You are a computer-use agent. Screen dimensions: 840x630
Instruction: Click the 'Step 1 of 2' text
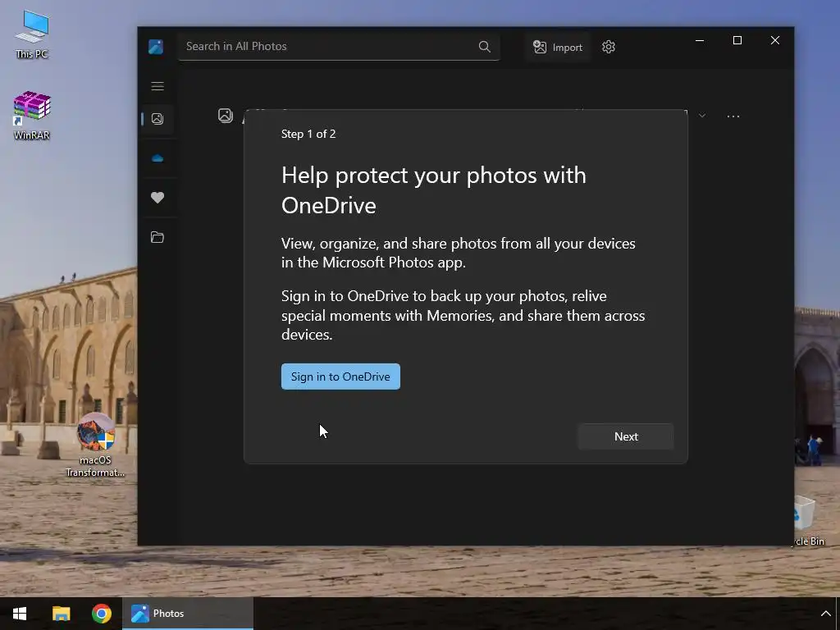308,134
